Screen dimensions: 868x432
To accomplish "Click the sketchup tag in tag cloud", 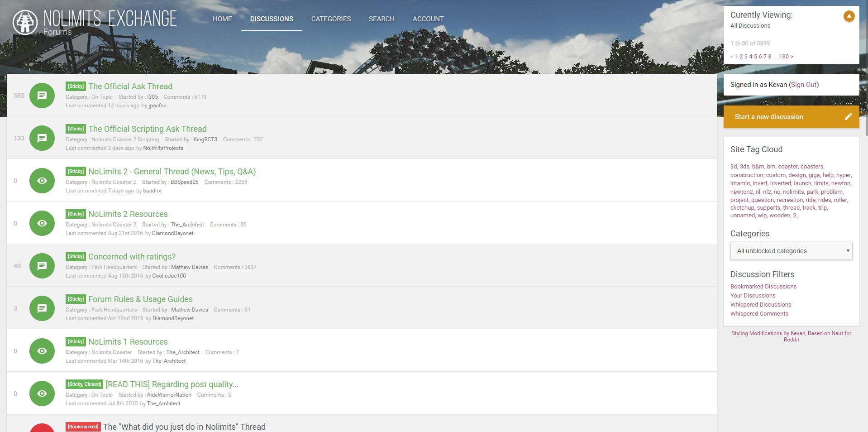I will point(742,208).
